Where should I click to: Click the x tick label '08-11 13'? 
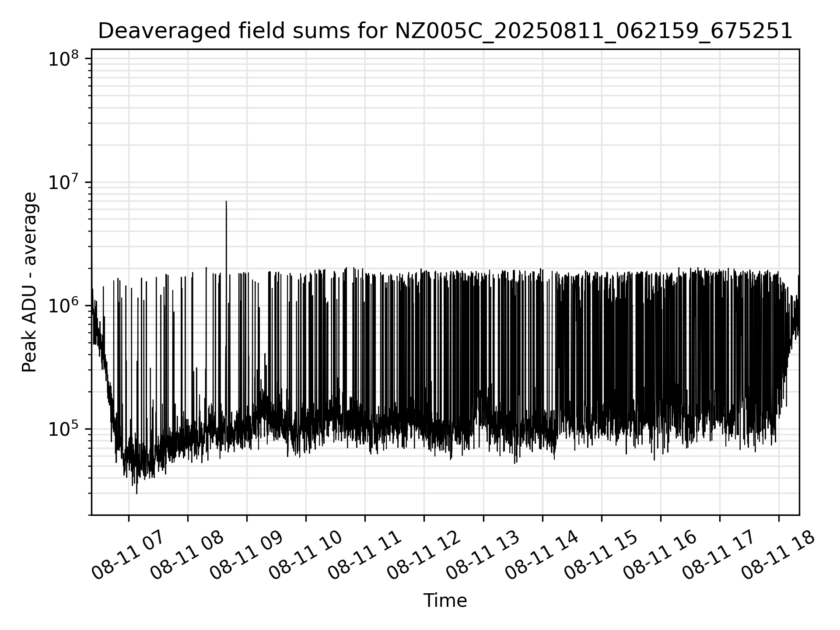tap(483, 554)
